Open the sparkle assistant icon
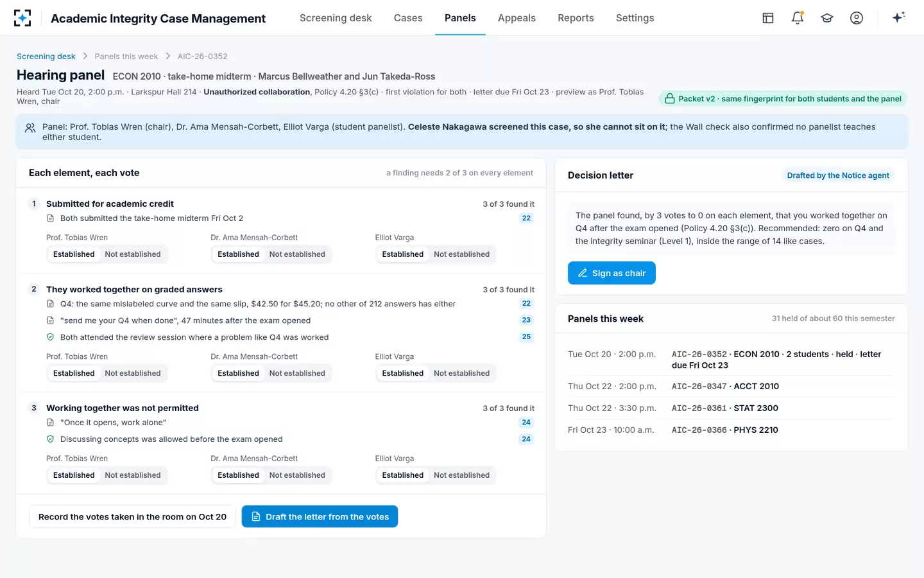The image size is (924, 578). click(898, 17)
